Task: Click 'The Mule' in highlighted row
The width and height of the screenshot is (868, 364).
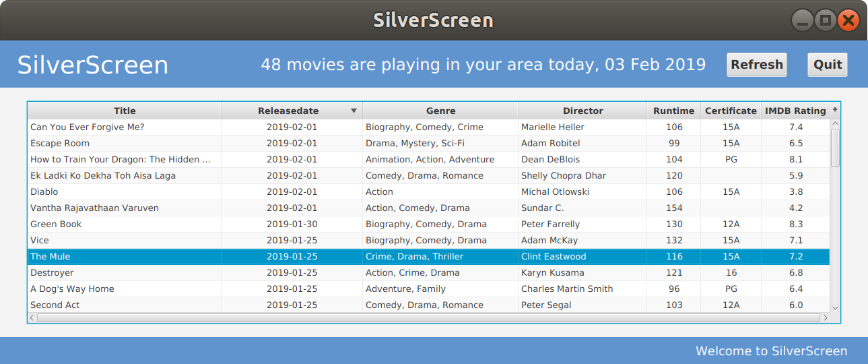Action: pyautogui.click(x=51, y=256)
